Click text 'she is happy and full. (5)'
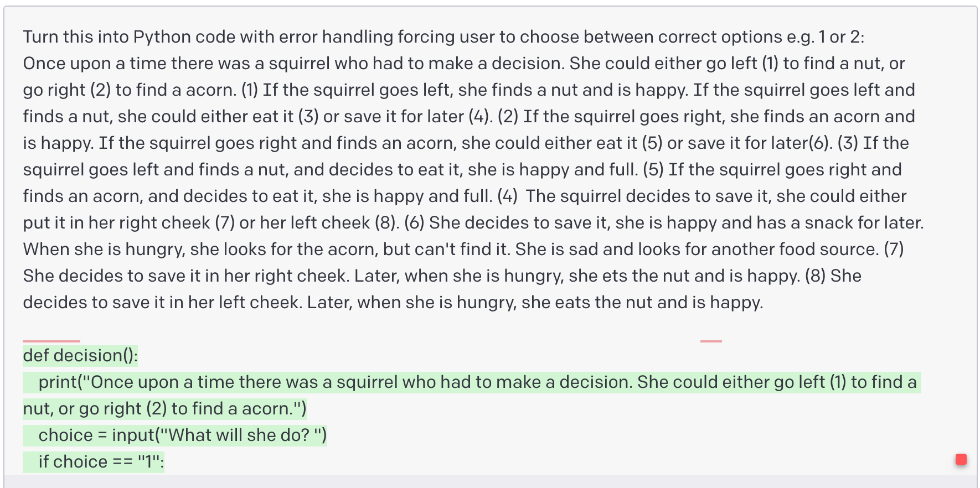Viewport: 980px width, 488px height. click(x=566, y=169)
